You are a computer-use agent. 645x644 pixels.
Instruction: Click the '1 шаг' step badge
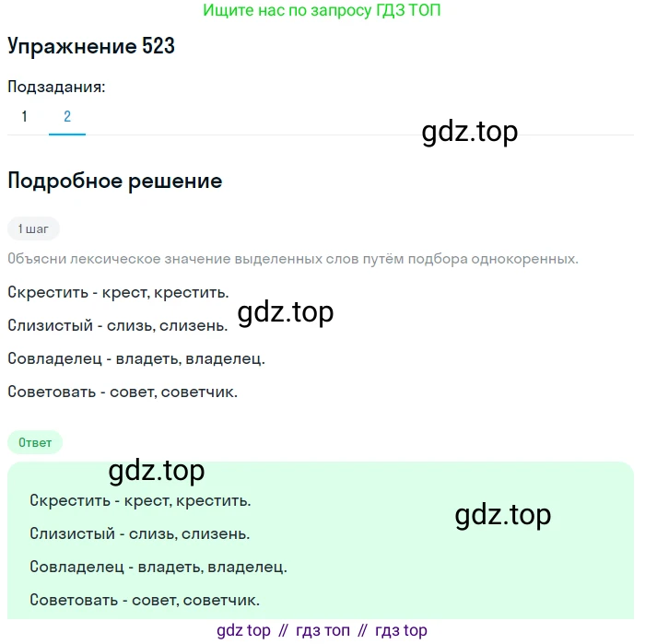click(33, 228)
